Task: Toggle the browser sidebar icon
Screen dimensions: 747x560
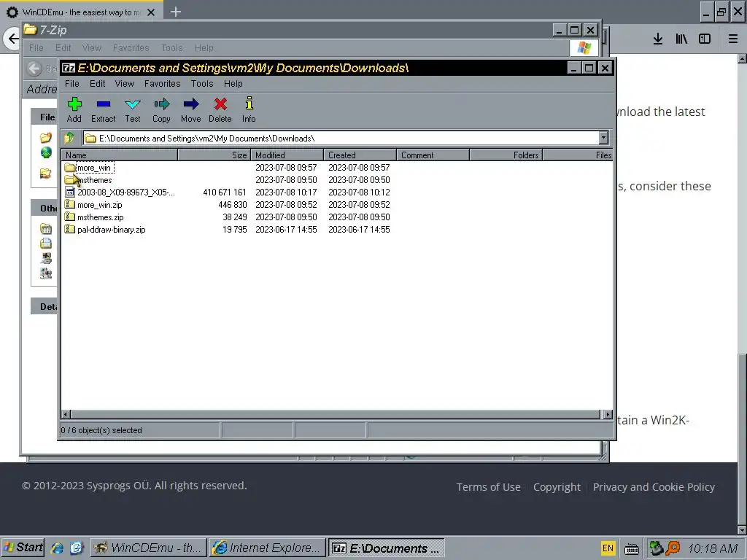Action: pos(705,39)
